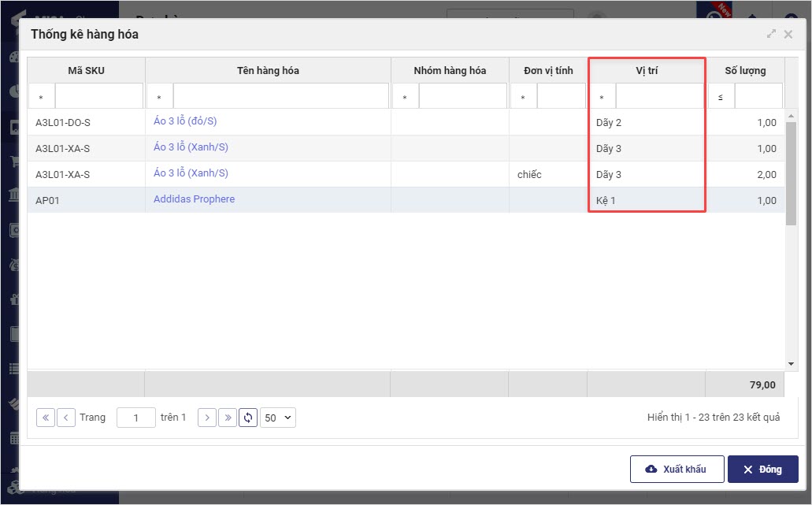Sort by the Tên hàng hóa column header
This screenshot has width=812, height=505.
point(268,70)
